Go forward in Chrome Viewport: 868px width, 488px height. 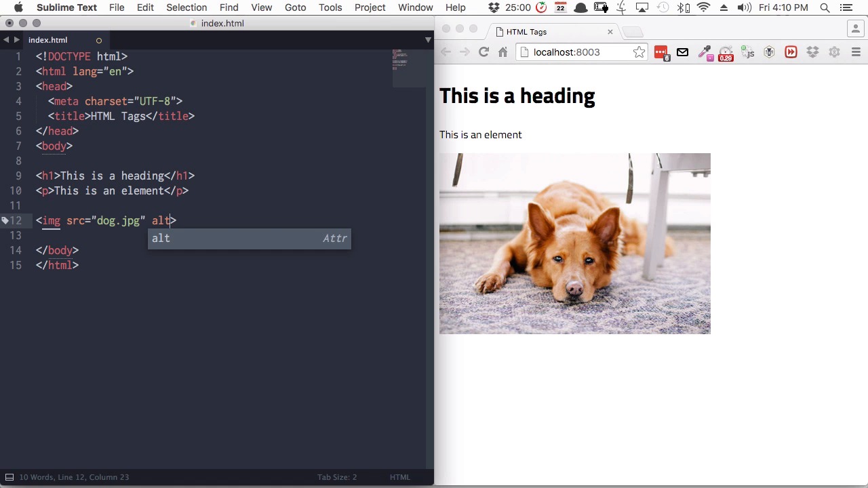pos(465,52)
